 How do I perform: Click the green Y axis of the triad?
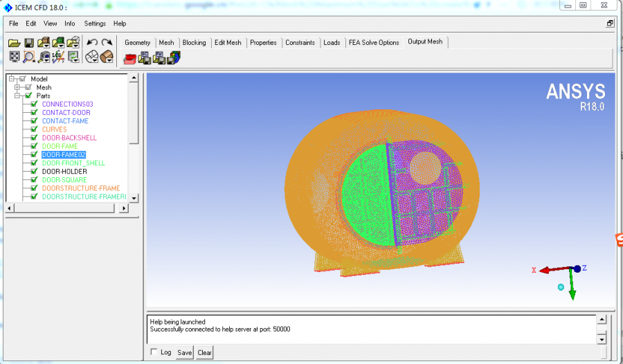pyautogui.click(x=572, y=285)
